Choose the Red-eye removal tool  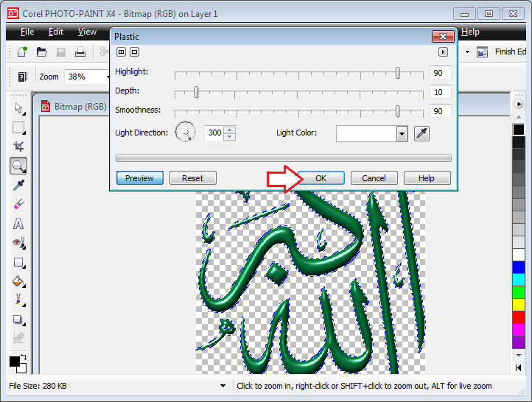point(19,242)
